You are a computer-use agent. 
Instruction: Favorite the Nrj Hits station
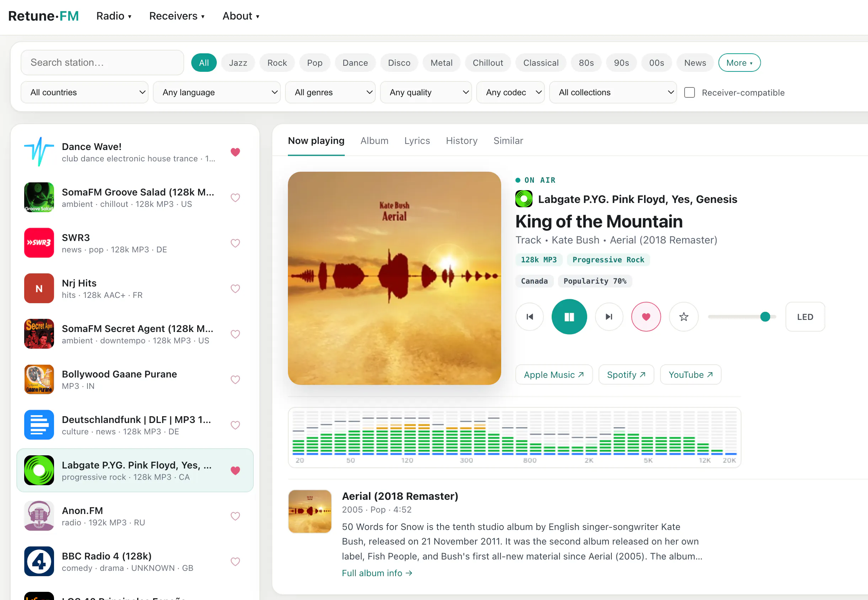click(235, 288)
